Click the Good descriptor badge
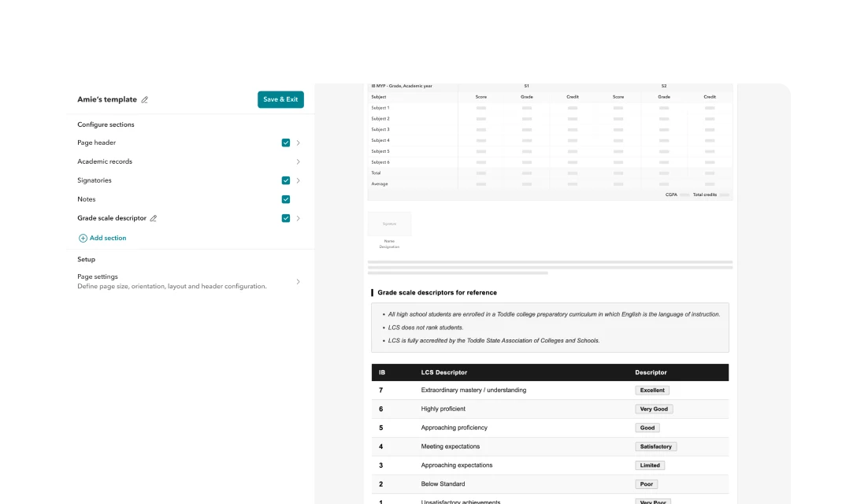The width and height of the screenshot is (857, 504). (x=647, y=428)
